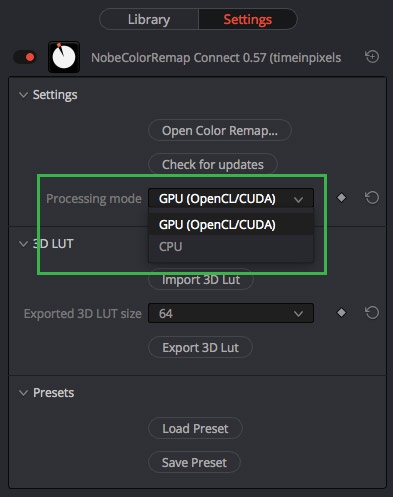This screenshot has height=497, width=393.
Task: Switch to the Library tab
Action: [149, 19]
